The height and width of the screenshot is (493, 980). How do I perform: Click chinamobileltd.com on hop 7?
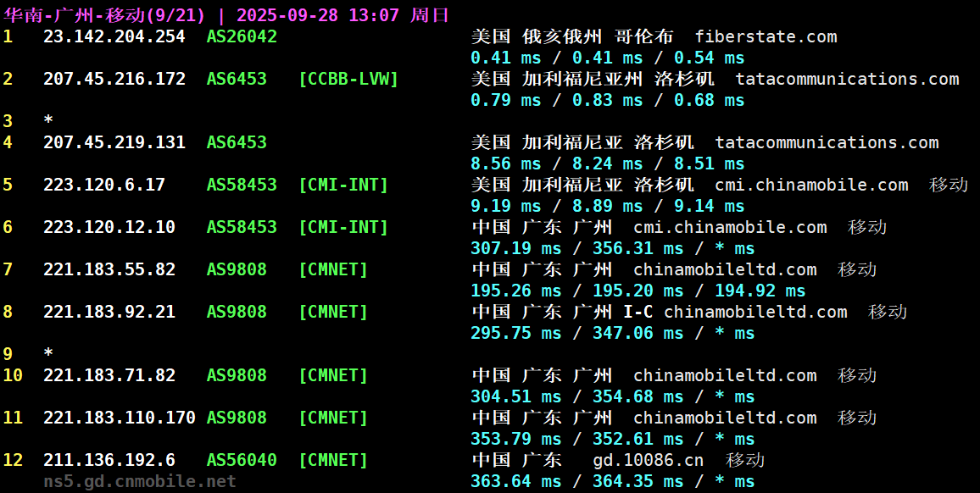(x=725, y=269)
